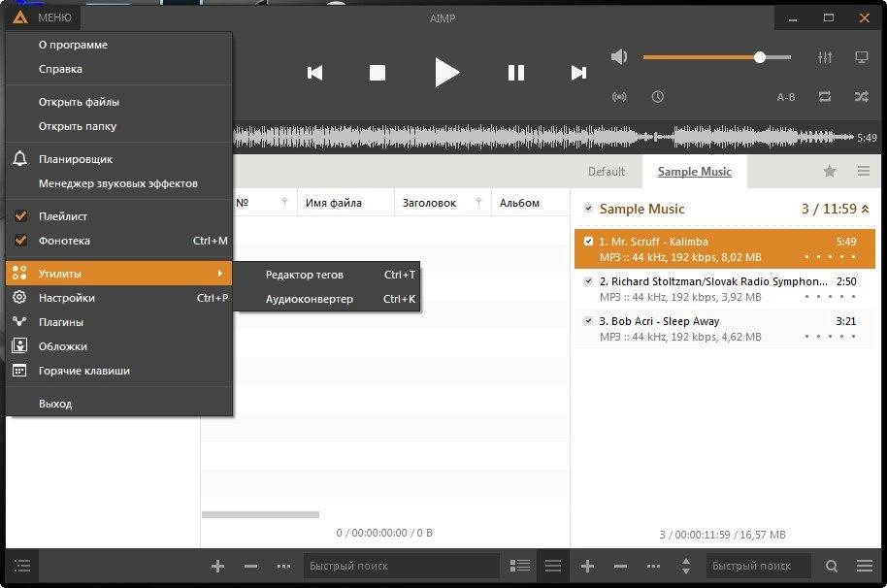Adjust the volume slider

[x=717, y=57]
